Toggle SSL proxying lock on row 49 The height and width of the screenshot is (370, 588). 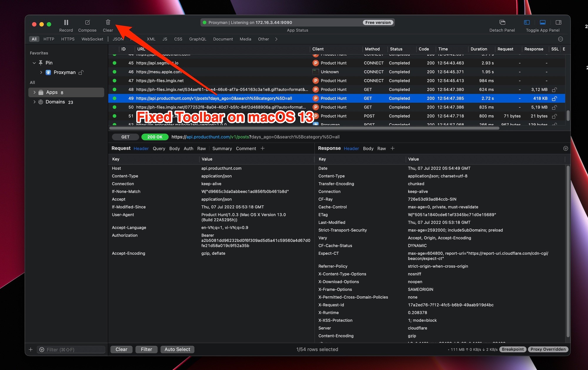click(x=555, y=98)
